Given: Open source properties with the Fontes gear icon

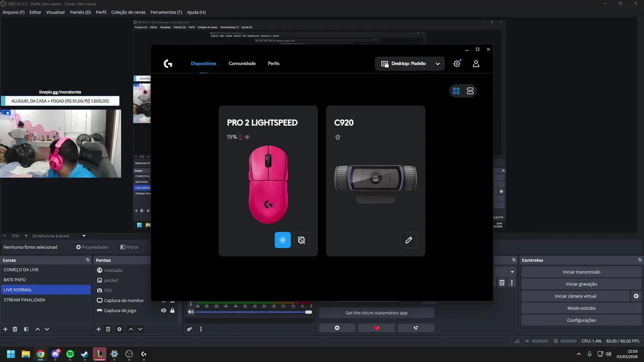Looking at the screenshot, I should click(x=119, y=329).
